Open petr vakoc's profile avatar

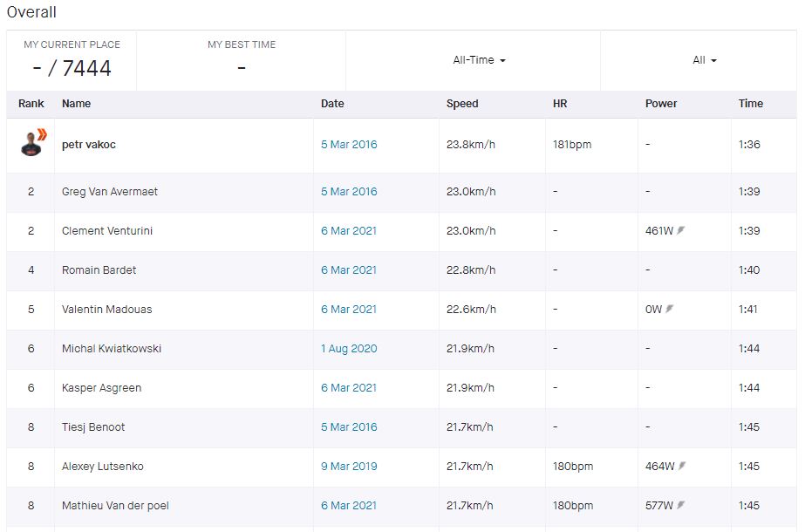31,144
